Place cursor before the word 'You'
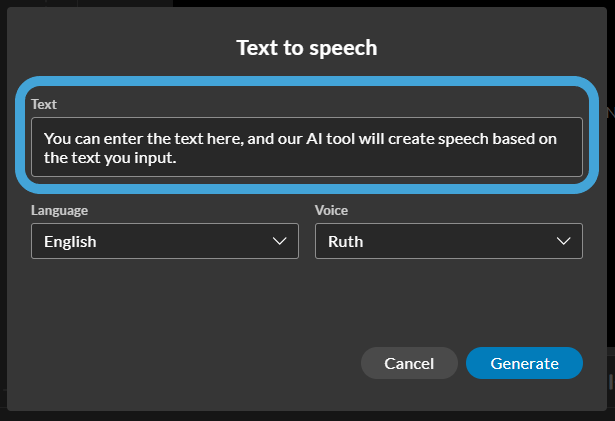615x421 pixels. [x=44, y=139]
